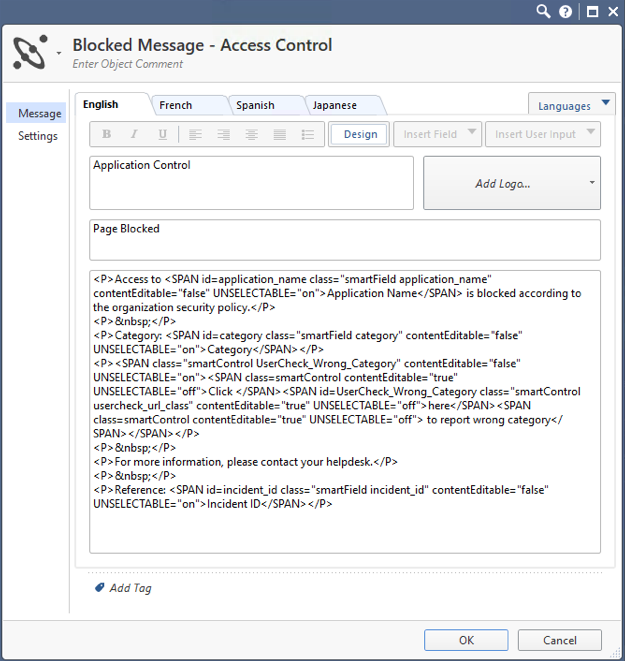Image resolution: width=625 pixels, height=661 pixels.
Task: Expand the Add Logo dropdown arrow
Action: point(592,183)
